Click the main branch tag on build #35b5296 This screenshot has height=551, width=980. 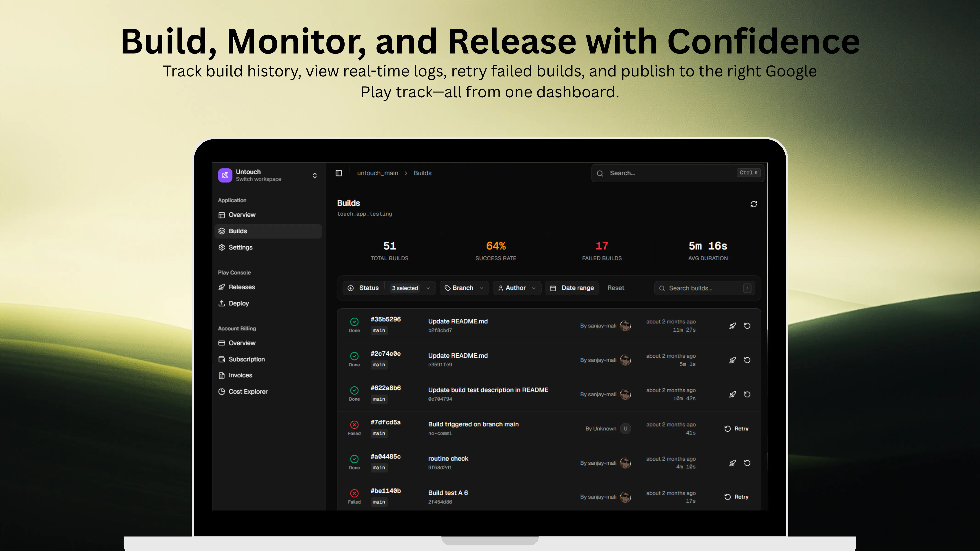point(379,330)
